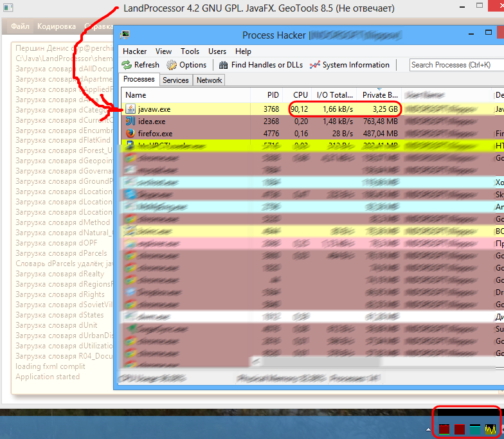Open the Tools menu
This screenshot has height=439, width=504.
pos(190,51)
